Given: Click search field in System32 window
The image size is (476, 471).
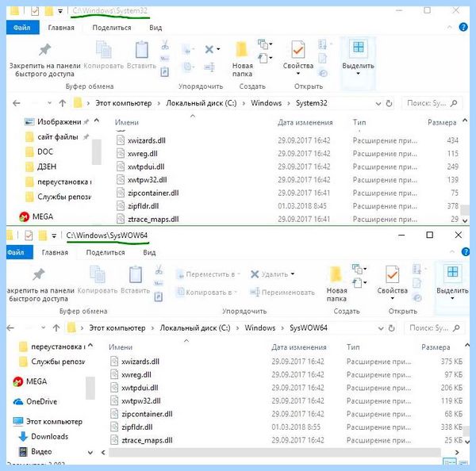Looking at the screenshot, I should [x=432, y=104].
